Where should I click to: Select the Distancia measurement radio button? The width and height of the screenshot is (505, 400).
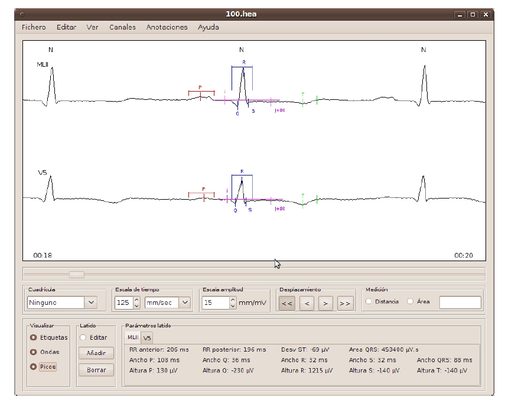click(x=369, y=301)
